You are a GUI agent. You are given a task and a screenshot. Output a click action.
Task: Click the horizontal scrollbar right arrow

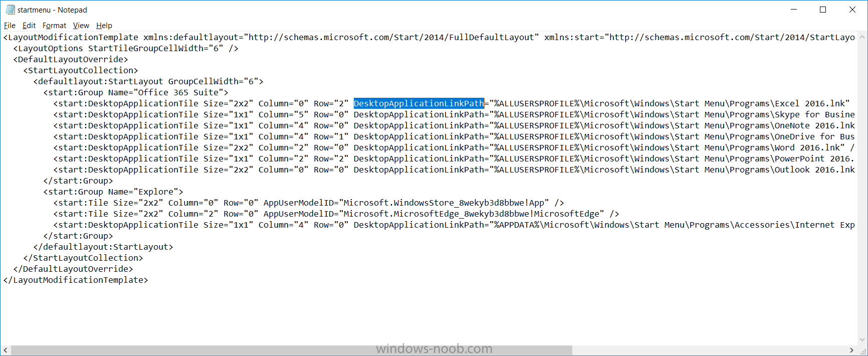(x=851, y=350)
